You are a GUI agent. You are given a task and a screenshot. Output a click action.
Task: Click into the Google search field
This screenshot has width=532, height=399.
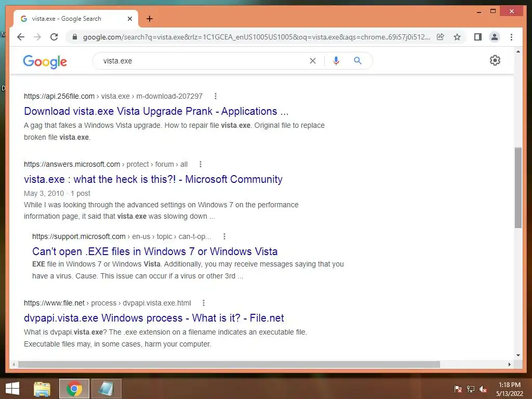point(204,61)
